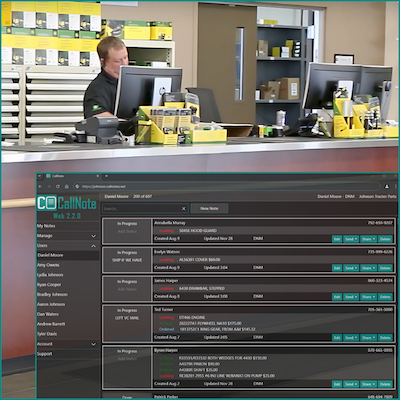This screenshot has width=400, height=400.
Task: Click the browser address bar
Action: click(x=227, y=186)
